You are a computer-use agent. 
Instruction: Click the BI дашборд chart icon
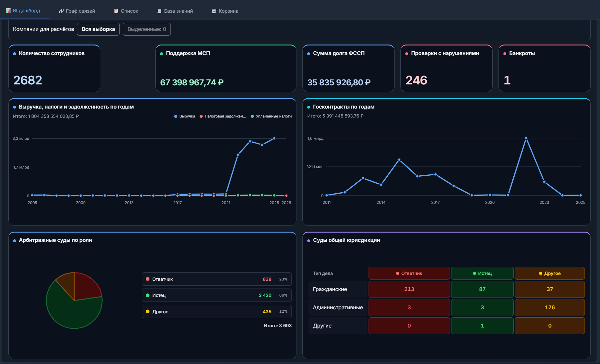coord(8,11)
